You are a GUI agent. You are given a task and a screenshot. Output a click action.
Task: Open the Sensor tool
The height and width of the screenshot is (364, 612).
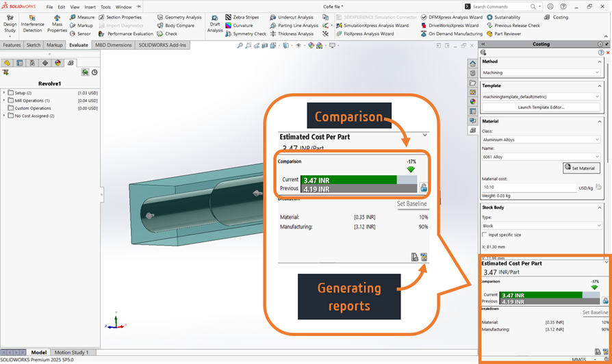[x=80, y=34]
